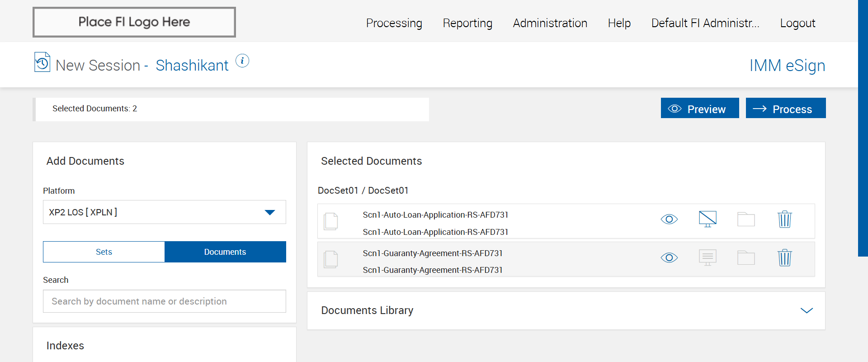Open the Platform dropdown XP2 LOS

[x=164, y=212]
